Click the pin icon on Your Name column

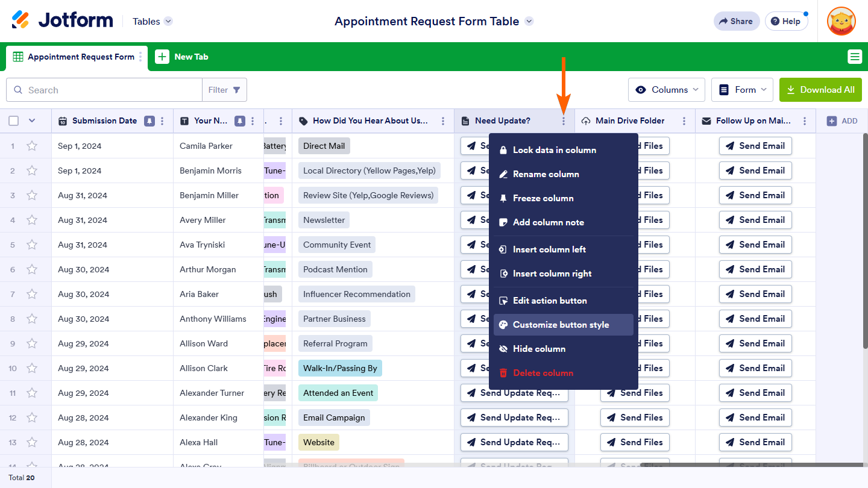(239, 121)
